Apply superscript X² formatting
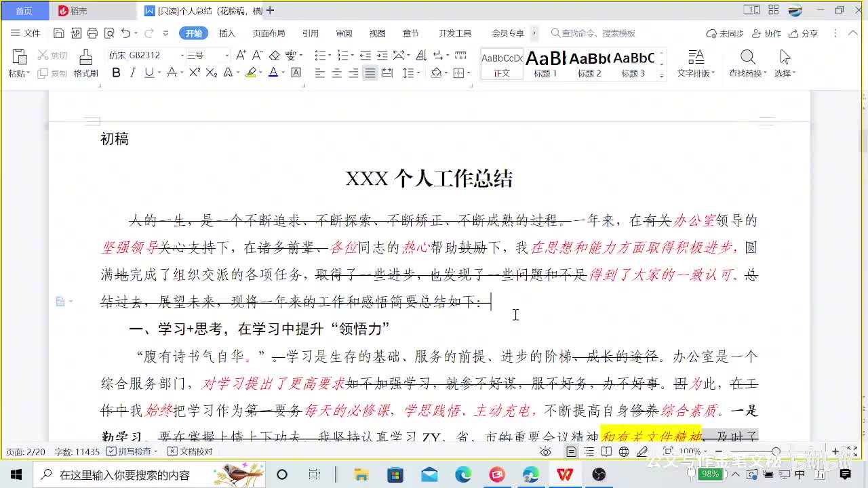 (195, 73)
